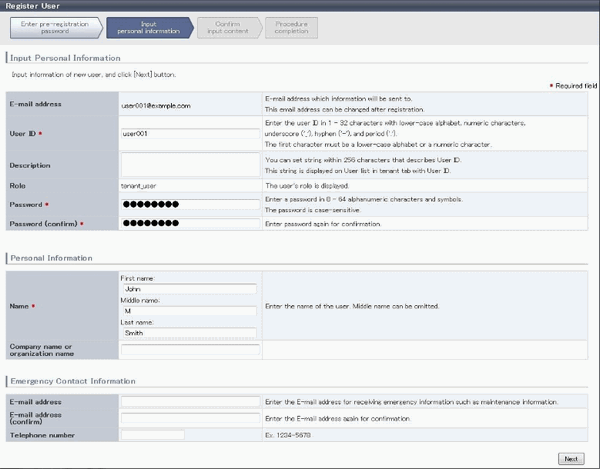This screenshot has height=469, width=600.
Task: Focus the Password (confirm) input field
Action: pos(189,223)
